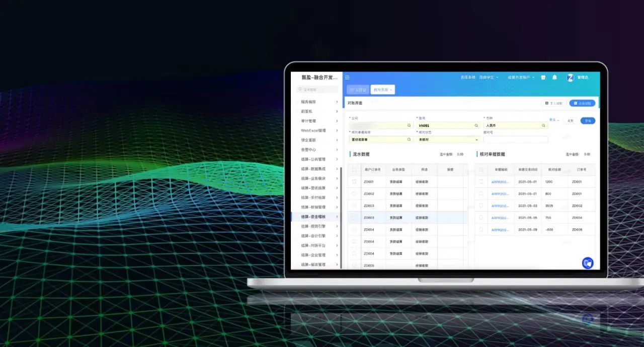Open the 核对状态 dropdown showing 未核对
Viewport: 644px width, 347px height.
click(448, 140)
